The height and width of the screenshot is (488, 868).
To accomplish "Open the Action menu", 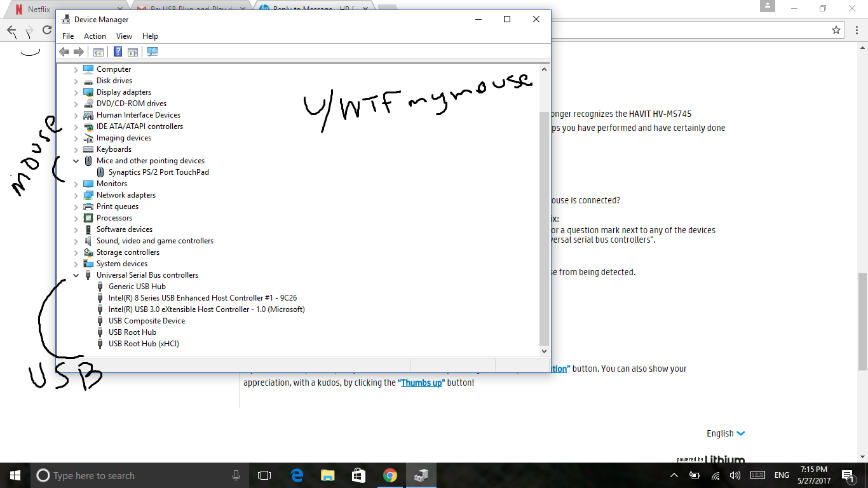I will pos(95,36).
